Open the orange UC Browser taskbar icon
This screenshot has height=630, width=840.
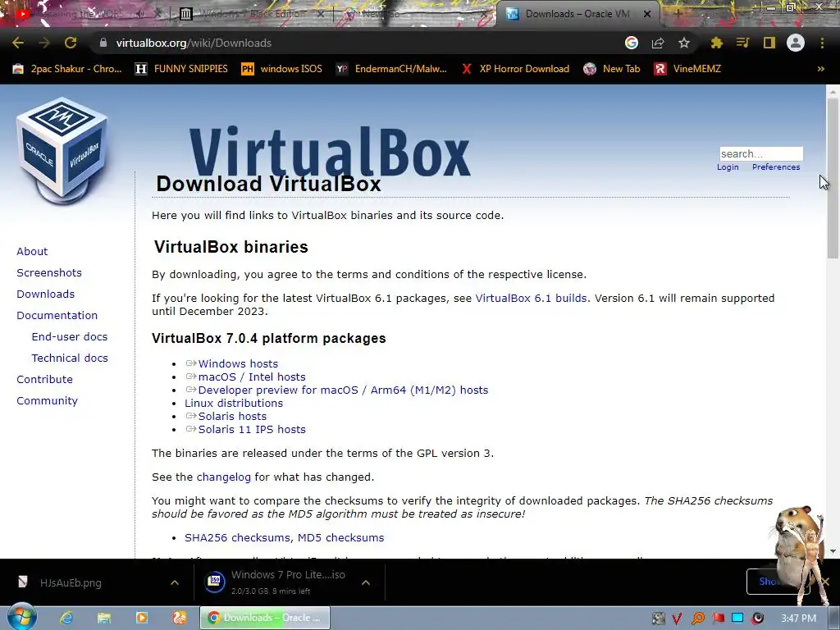point(180,618)
